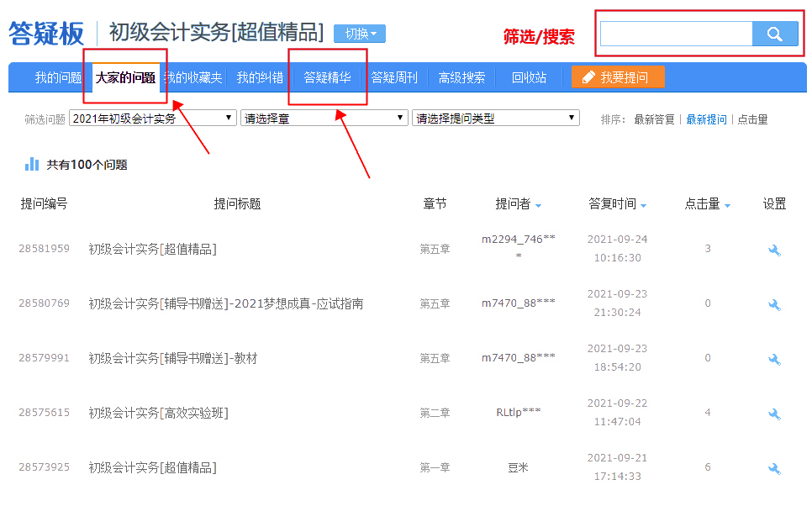
Task: Click wrench icon for question 28581959
Action: (x=774, y=250)
